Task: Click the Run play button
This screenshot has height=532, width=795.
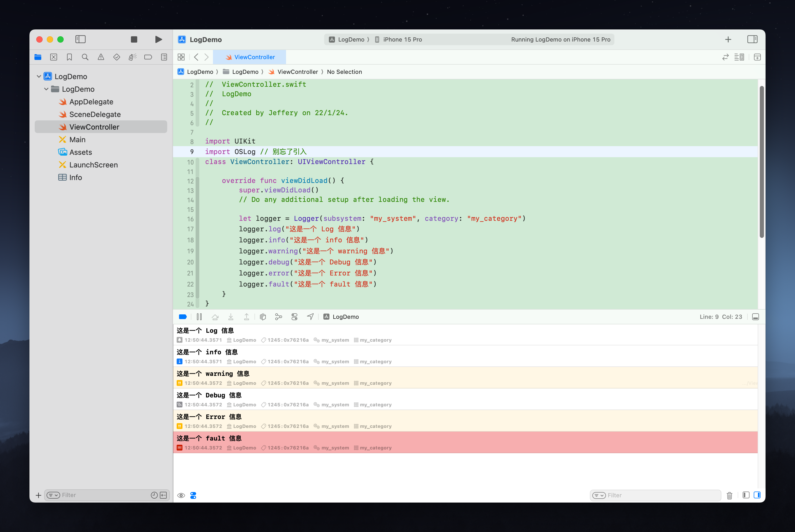Action: click(158, 39)
